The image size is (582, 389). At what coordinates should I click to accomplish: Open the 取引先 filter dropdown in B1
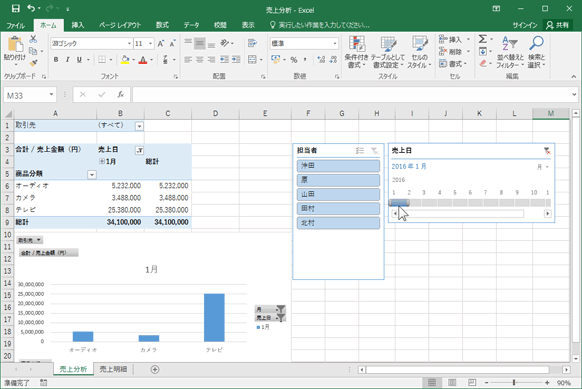pyautogui.click(x=139, y=126)
